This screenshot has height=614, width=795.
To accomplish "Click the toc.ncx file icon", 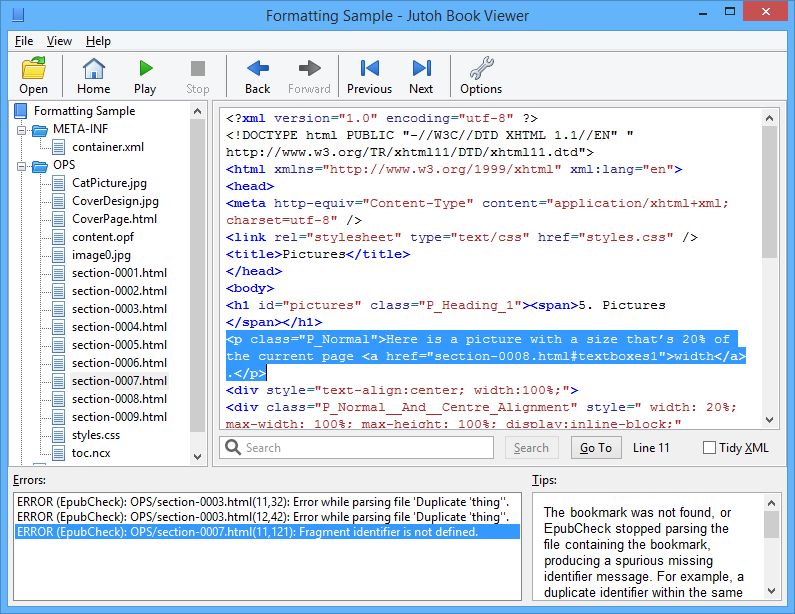I will click(x=59, y=453).
